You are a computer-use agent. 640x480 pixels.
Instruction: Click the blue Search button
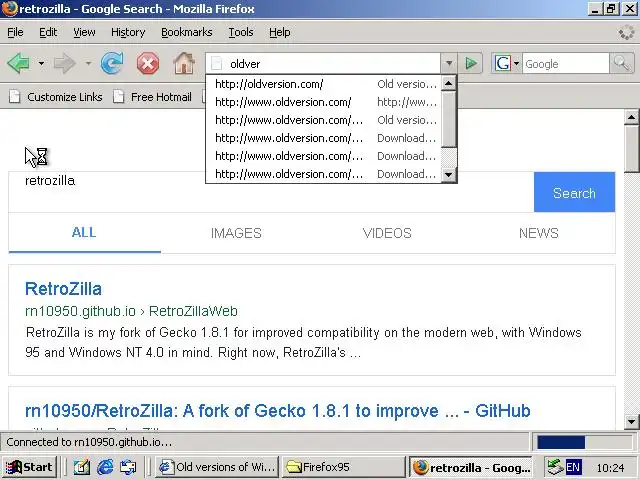[574, 192]
